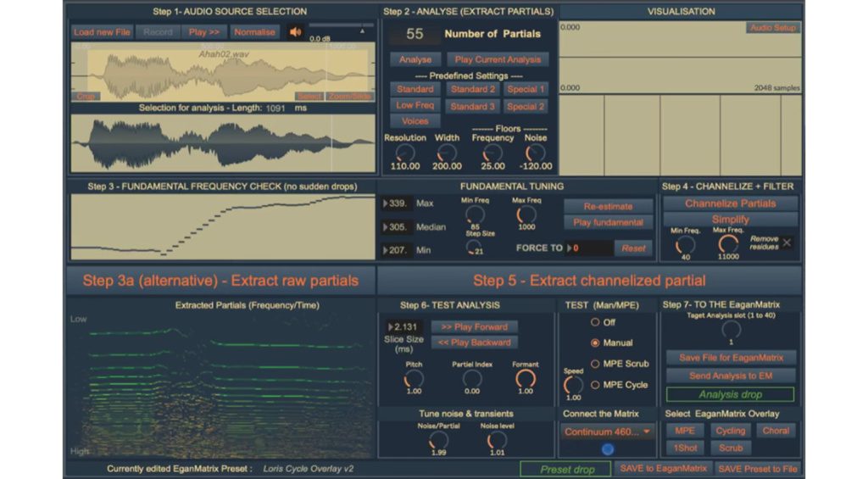Select MPE Cycle radio option
The width and height of the screenshot is (868, 479).
pyautogui.click(x=595, y=385)
